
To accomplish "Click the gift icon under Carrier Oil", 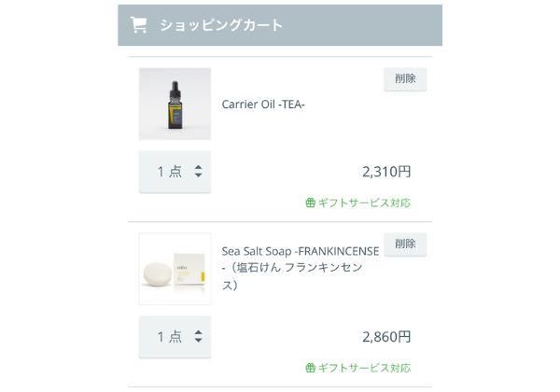I will (311, 203).
